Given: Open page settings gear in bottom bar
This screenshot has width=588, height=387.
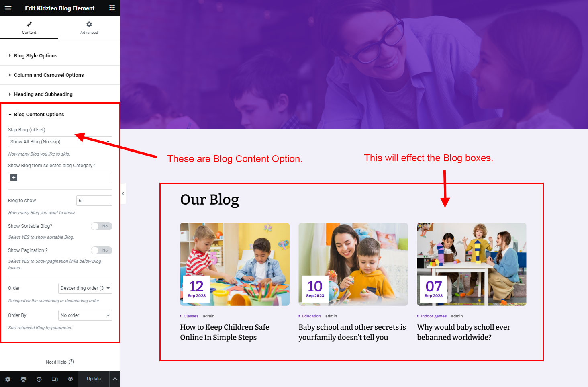Looking at the screenshot, I should (x=8, y=379).
